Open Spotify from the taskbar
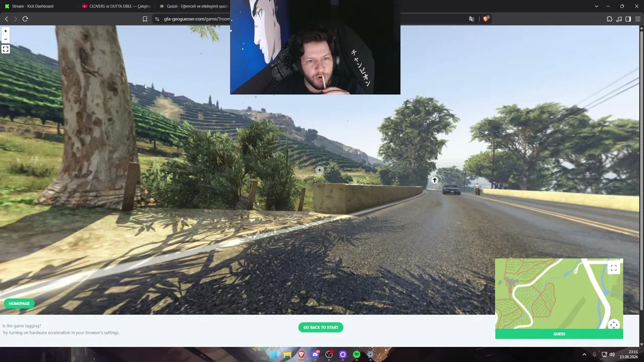644x362 pixels. 357,354
